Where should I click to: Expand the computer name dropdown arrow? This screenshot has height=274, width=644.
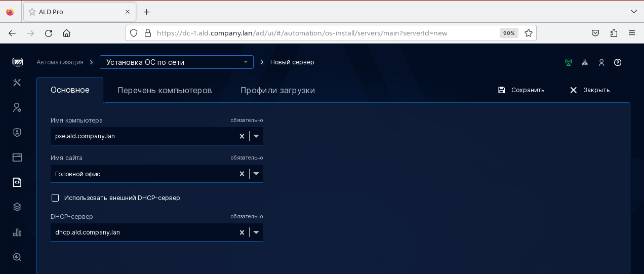[256, 136]
